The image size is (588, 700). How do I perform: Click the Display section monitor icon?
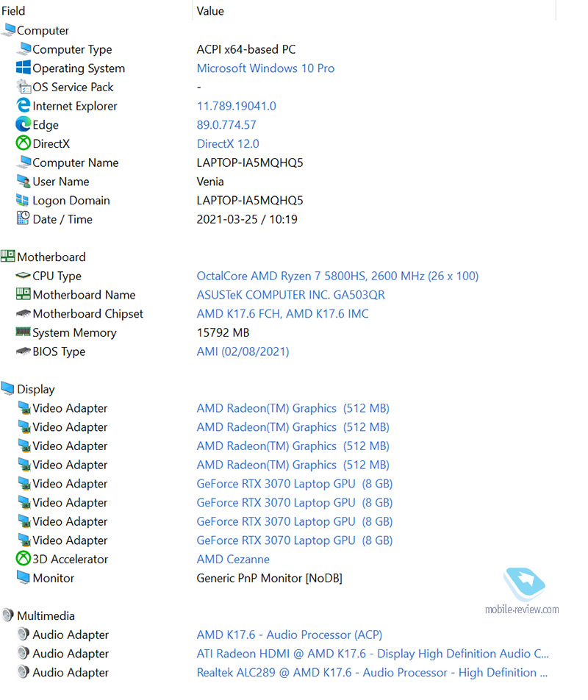(x=8, y=388)
